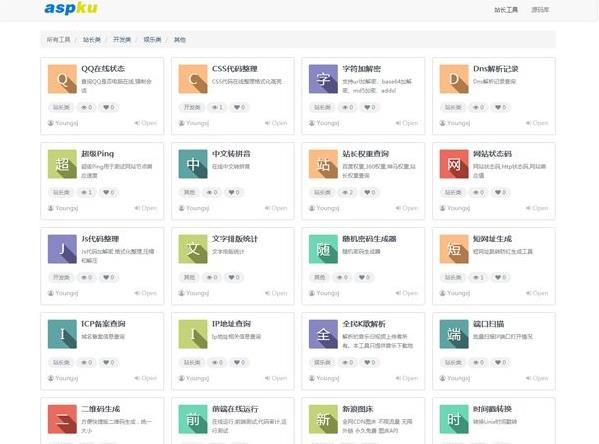Click the 娱乐类 tag on 全民K歌解析 card
Image resolution: width=599 pixels, height=444 pixels.
pyautogui.click(x=322, y=362)
